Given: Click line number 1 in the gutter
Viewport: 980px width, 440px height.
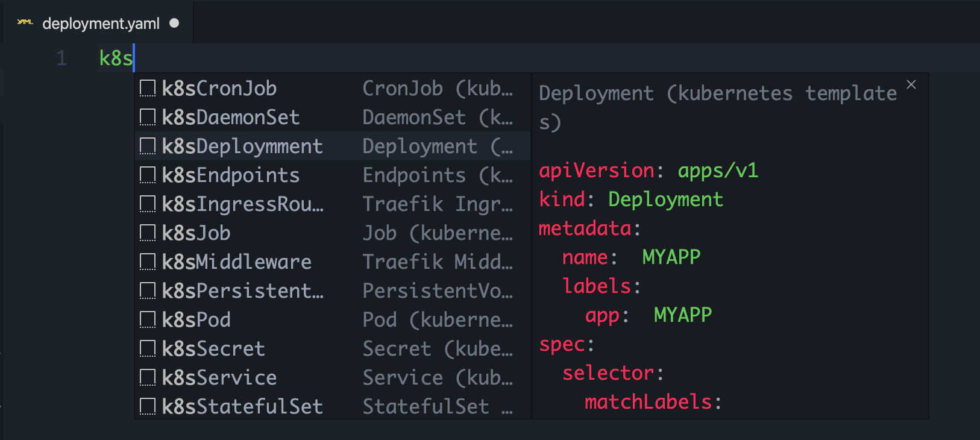Looking at the screenshot, I should 61,58.
